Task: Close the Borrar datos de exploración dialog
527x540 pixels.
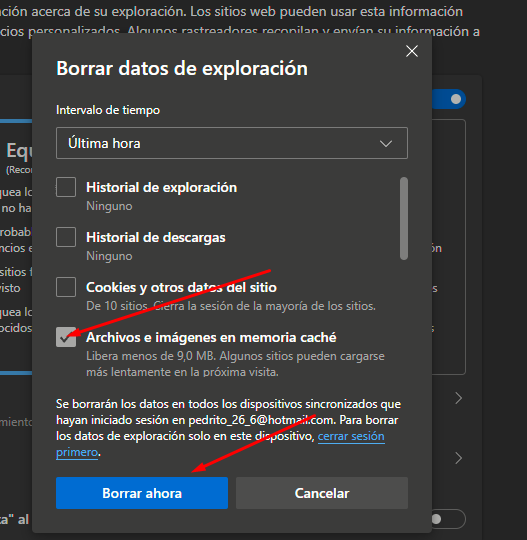Action: [x=412, y=51]
